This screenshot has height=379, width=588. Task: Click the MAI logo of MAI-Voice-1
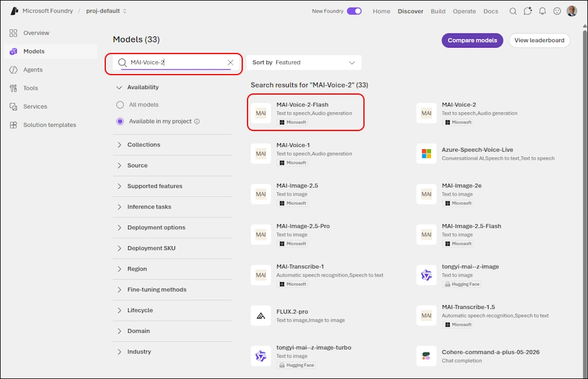pyautogui.click(x=260, y=154)
